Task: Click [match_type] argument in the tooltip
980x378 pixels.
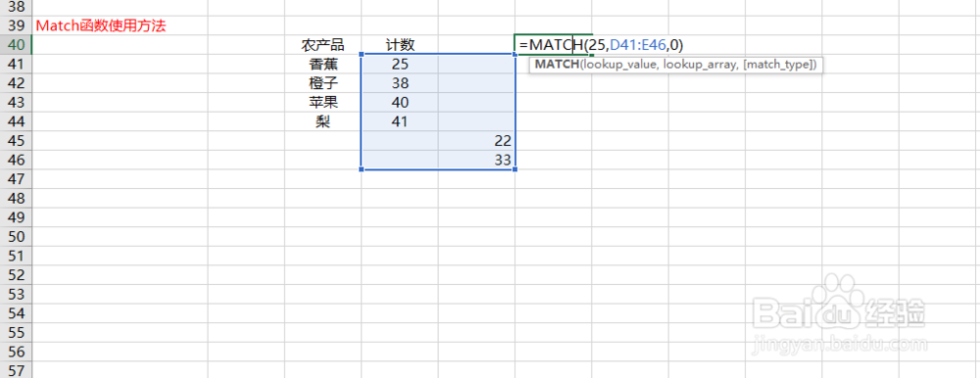Action: tap(777, 65)
